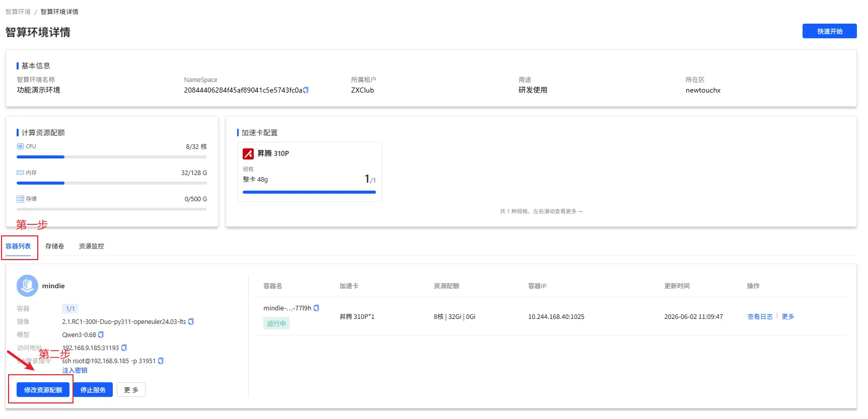Click 修改资源配额 button

pos(43,390)
